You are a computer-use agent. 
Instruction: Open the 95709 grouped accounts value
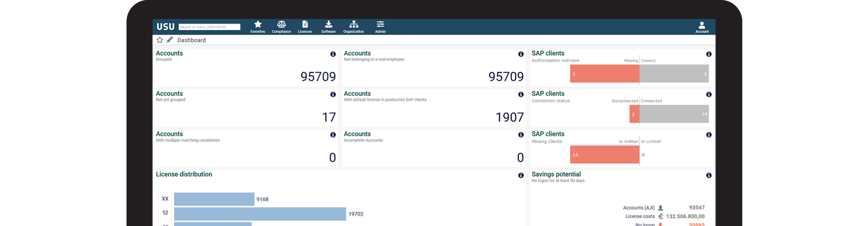[x=318, y=77]
